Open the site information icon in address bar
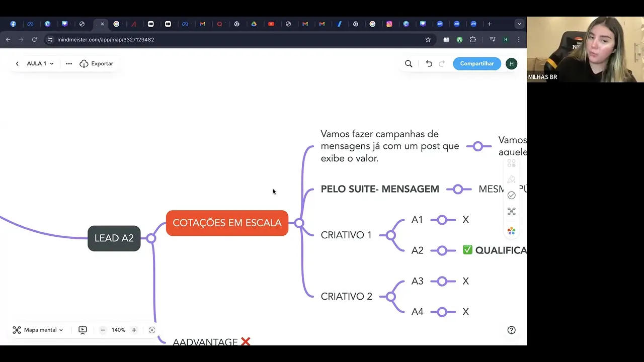 tap(50, 40)
